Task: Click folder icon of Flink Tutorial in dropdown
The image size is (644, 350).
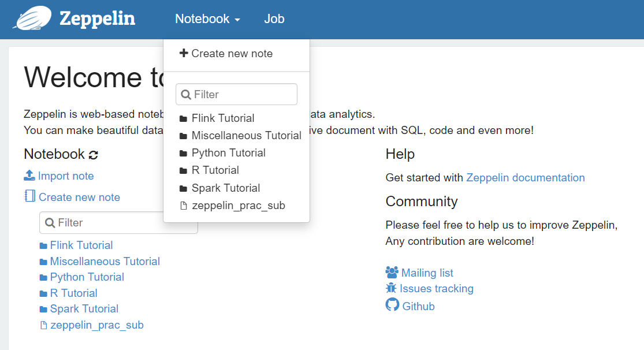Action: (x=184, y=119)
